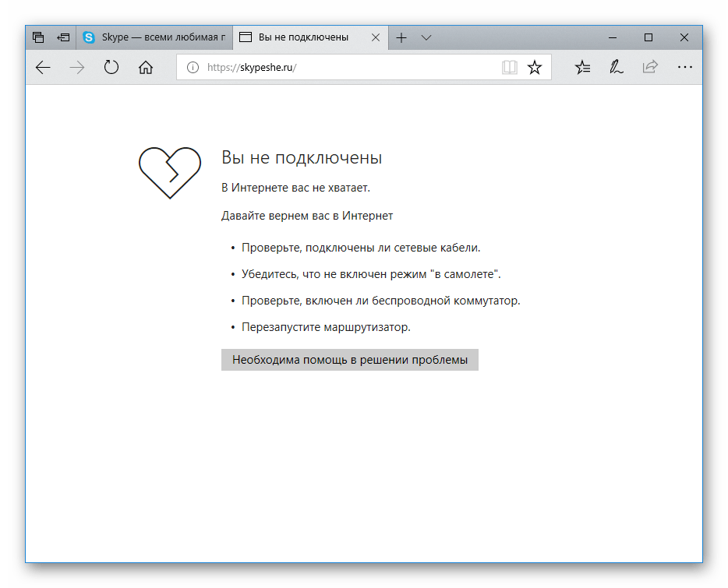This screenshot has height=588, width=728.
Task: Minimize the browser window
Action: pyautogui.click(x=613, y=37)
